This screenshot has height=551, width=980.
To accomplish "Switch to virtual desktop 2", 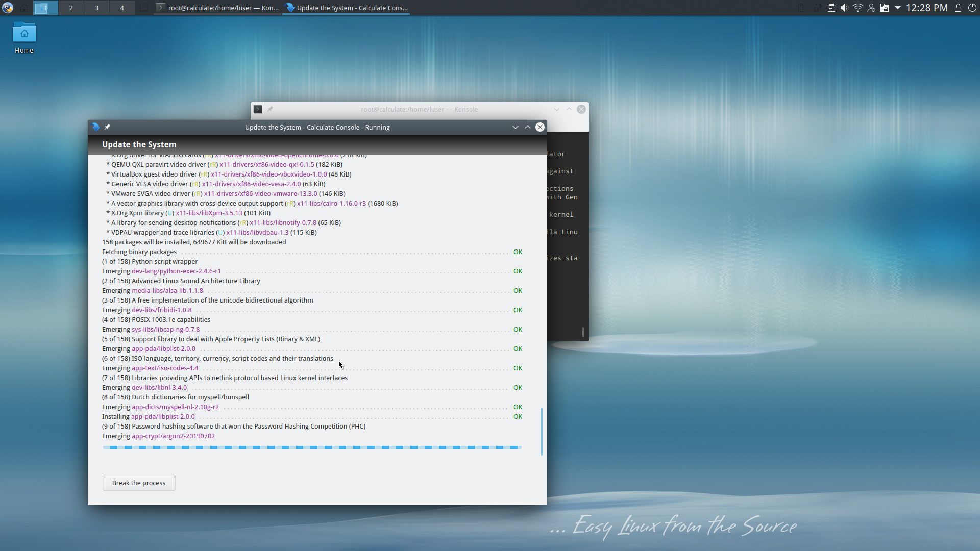I will 71,8.
